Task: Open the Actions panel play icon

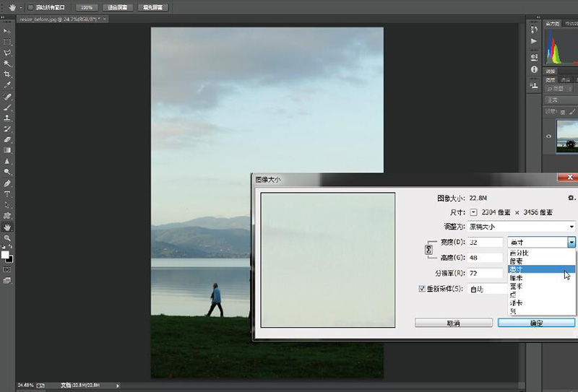Action: coord(534,41)
